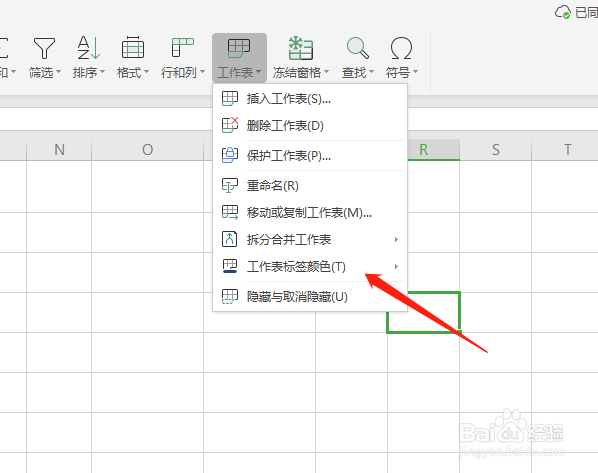Viewport: 598px width, 473px height.
Task: Open the 格式 dropdown arrow
Action: coord(146,71)
